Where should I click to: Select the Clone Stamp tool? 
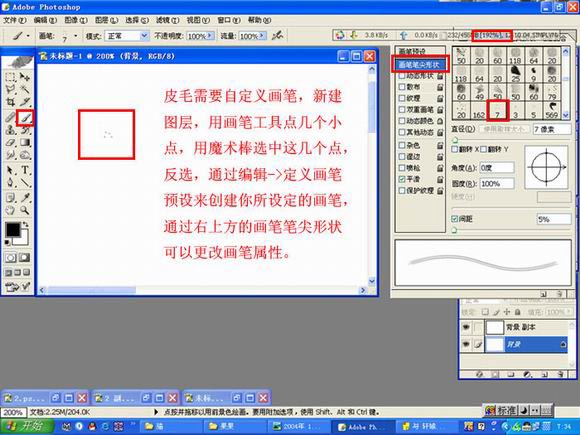click(10, 130)
